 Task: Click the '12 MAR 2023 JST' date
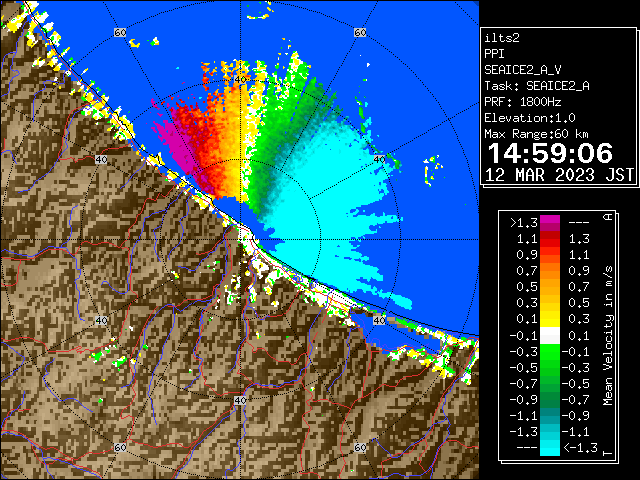[559, 175]
